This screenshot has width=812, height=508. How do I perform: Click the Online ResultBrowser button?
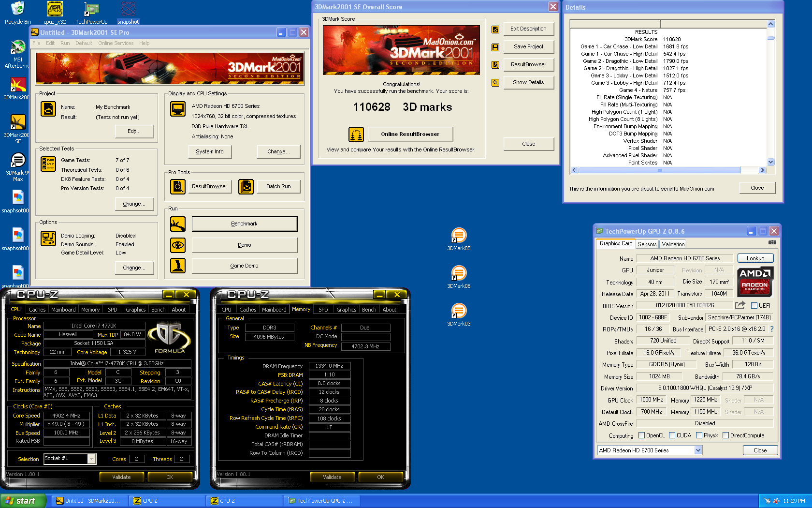coord(410,134)
